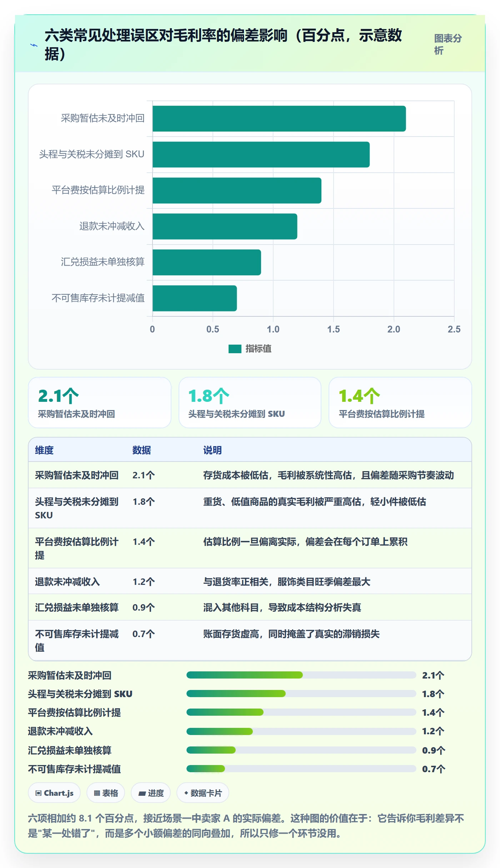Click the 退款未冲减收入 chart bar
Image resolution: width=500 pixels, height=868 pixels.
[225, 226]
